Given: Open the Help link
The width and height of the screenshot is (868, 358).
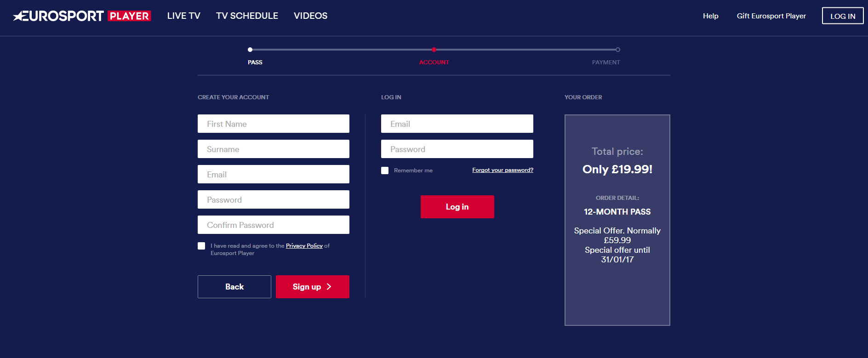Looking at the screenshot, I should 710,16.
